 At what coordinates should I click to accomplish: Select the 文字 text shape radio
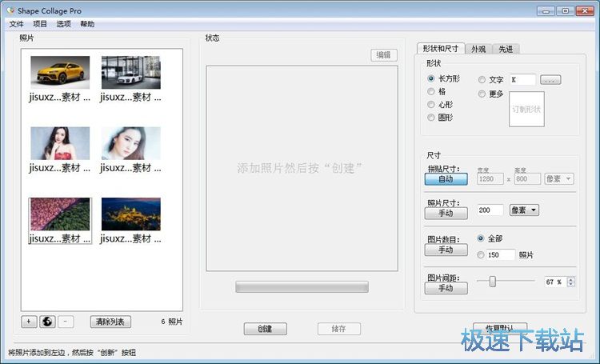[x=482, y=80]
